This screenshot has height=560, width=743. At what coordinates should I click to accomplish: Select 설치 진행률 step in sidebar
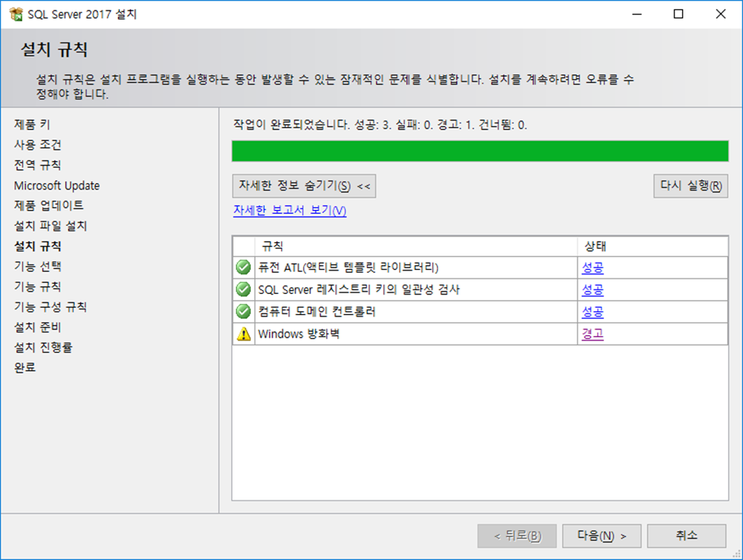click(x=43, y=348)
